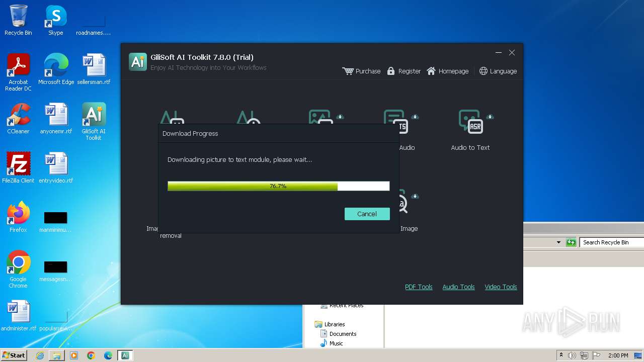Open the Language globe icon
The image size is (644, 362).
pyautogui.click(x=484, y=71)
